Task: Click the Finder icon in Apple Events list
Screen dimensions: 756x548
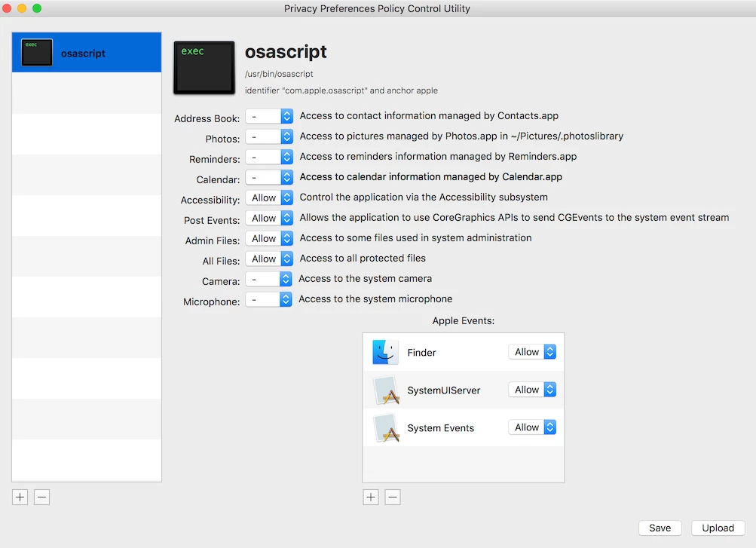Action: [x=385, y=352]
